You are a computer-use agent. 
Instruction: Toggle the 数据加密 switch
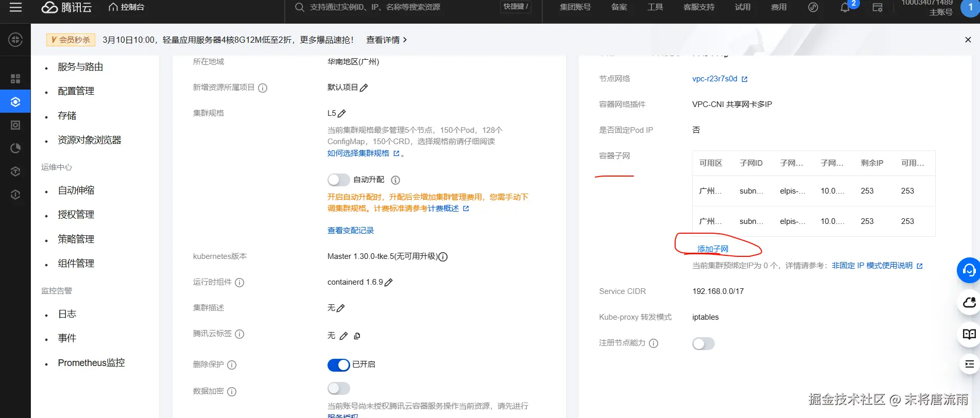338,388
